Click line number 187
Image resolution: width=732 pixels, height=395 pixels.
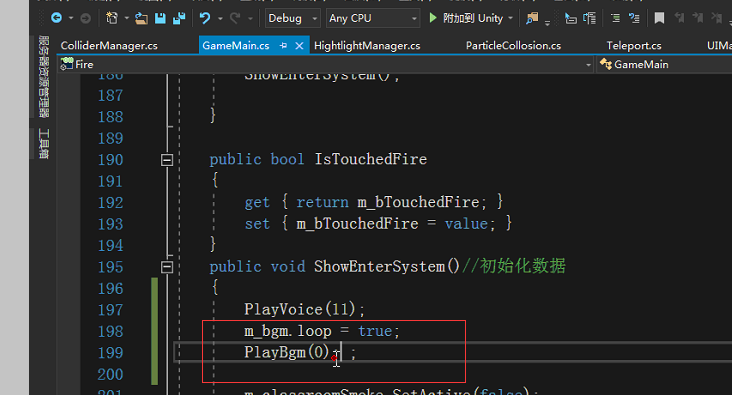[110, 96]
